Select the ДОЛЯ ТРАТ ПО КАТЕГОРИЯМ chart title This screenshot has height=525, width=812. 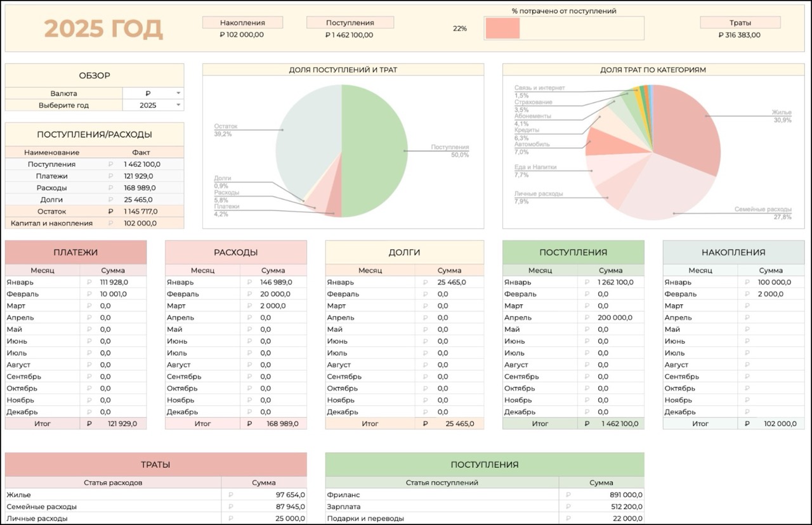coord(653,70)
